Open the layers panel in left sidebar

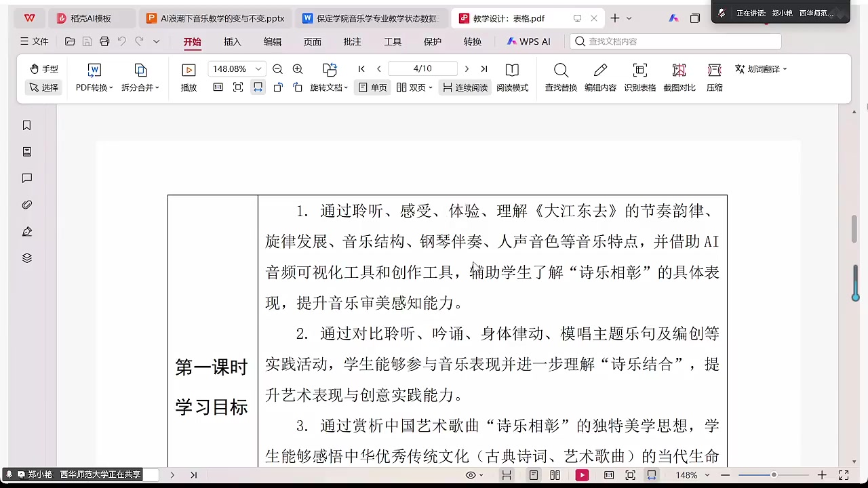point(27,258)
